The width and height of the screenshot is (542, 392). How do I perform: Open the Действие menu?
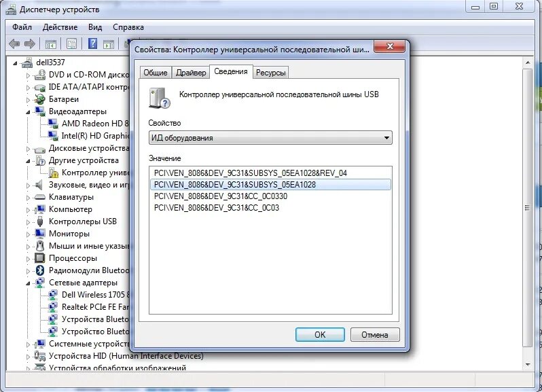click(x=60, y=27)
